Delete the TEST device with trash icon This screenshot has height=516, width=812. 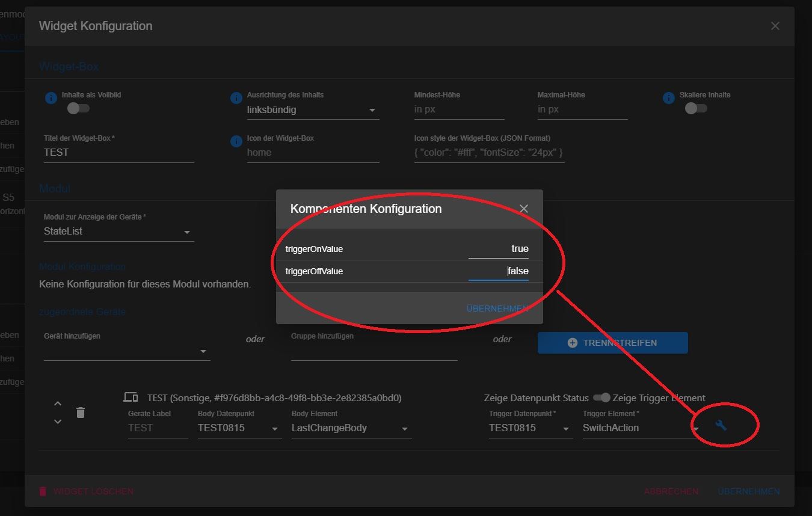81,413
